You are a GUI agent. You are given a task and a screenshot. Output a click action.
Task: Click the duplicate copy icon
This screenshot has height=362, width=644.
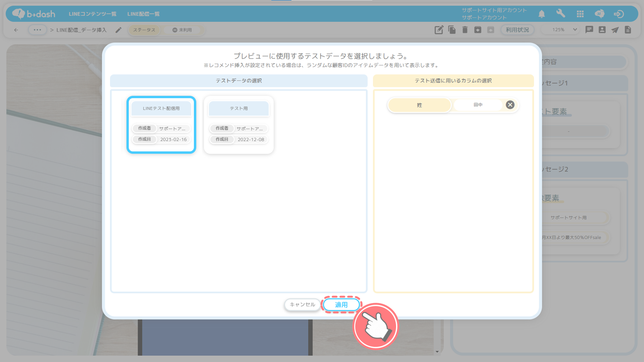pyautogui.click(x=452, y=30)
